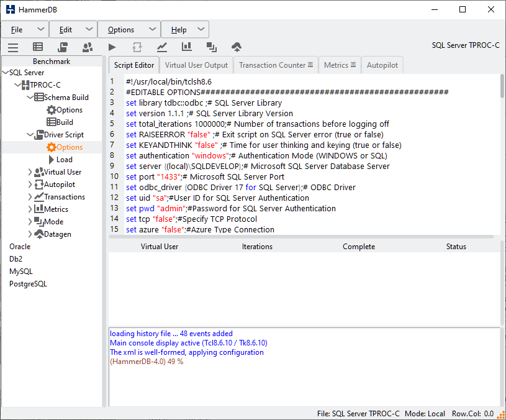The image size is (506, 420).
Task: Expand the Metrics tree node
Action: (30, 209)
